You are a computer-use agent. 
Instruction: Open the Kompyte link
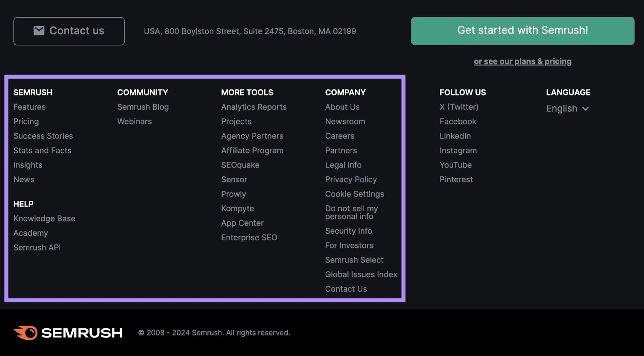[x=237, y=208]
